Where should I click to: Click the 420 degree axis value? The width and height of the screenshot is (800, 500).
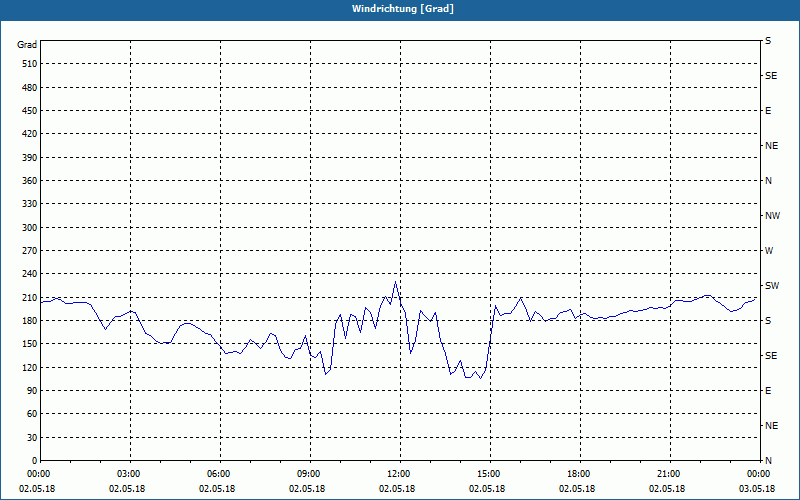click(30, 134)
